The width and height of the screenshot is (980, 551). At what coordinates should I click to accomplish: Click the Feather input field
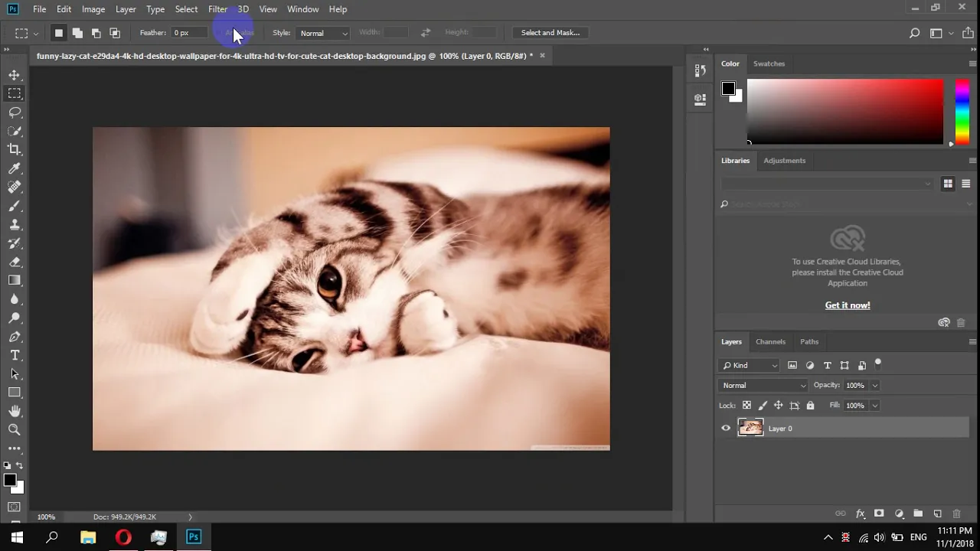click(189, 33)
